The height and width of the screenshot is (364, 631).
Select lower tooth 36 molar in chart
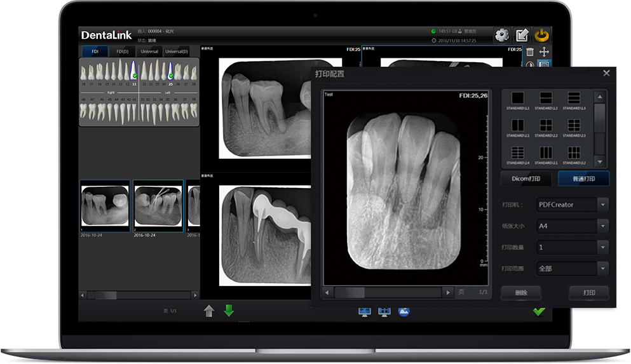point(176,112)
